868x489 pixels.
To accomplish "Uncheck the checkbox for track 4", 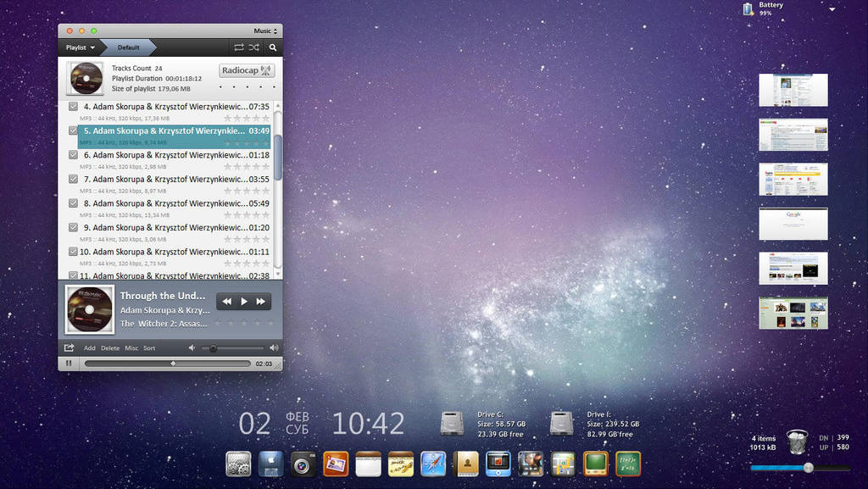I will tap(73, 106).
